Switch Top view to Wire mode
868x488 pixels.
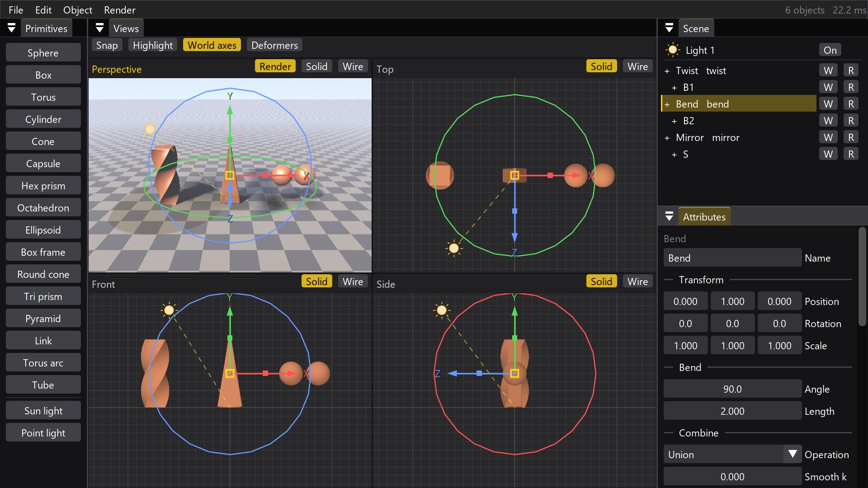point(637,66)
